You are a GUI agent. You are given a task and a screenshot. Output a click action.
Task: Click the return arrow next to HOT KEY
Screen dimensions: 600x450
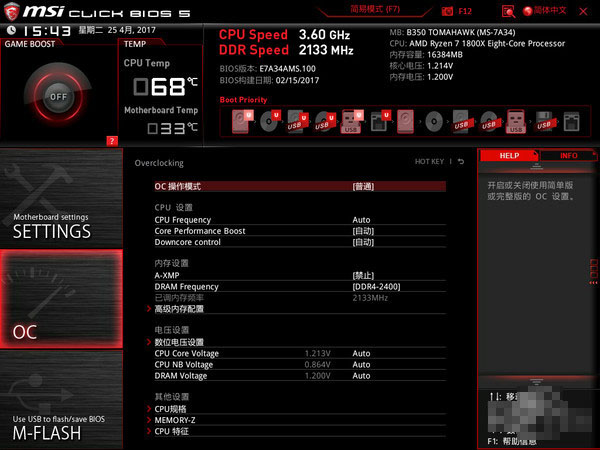pos(461,161)
